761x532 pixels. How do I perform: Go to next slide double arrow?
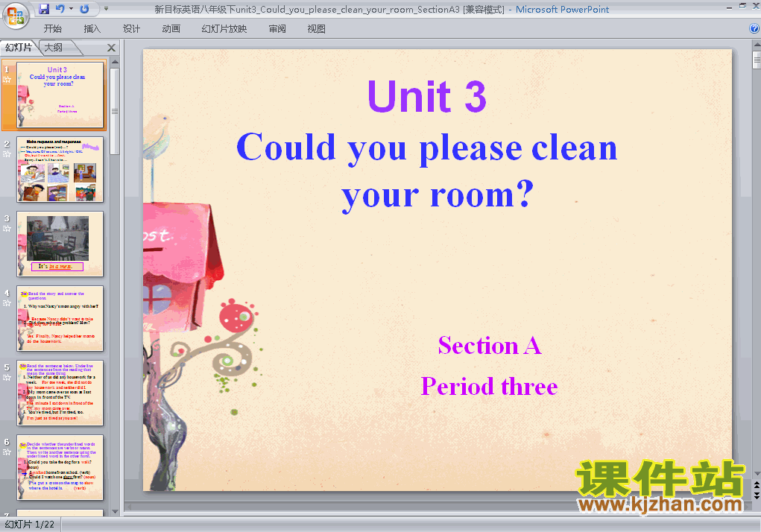tap(757, 495)
